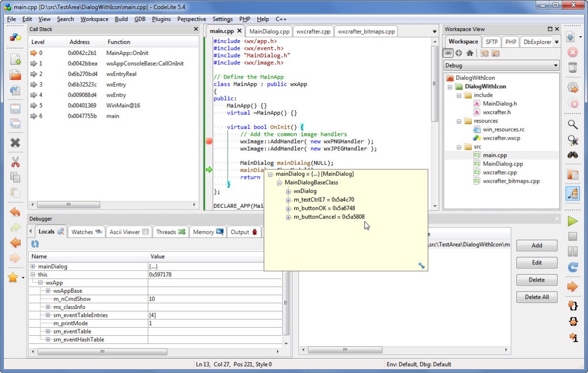Expand m_buttonOK in the debugger tooltip
Viewport: 588px width, 373px height.
[x=289, y=208]
